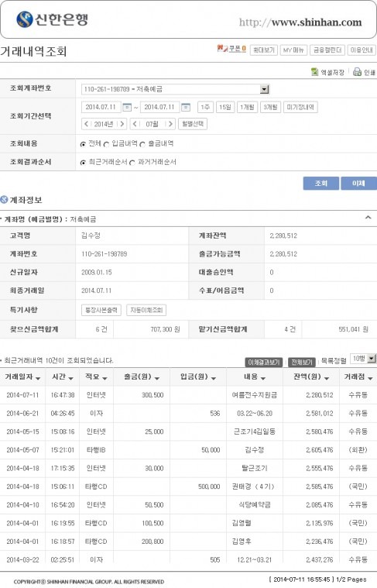Viewport: 377px width, 588px height.
Task: Open the 금융캘린더 top menu
Action: [x=327, y=50]
